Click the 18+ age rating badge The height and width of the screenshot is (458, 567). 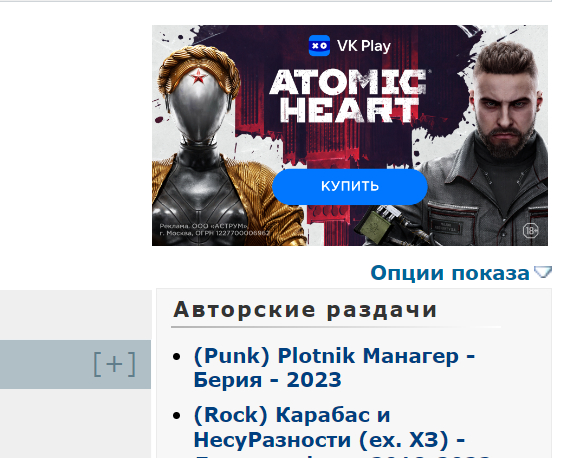(x=530, y=231)
